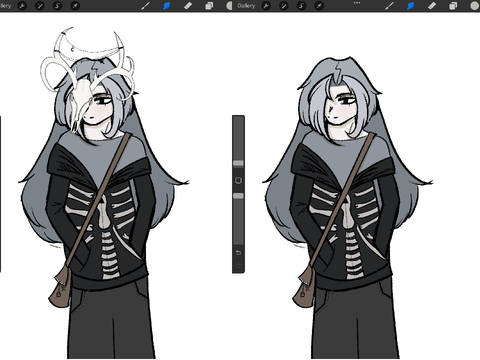Pick the Brush tool in left canvas toolbar
Viewport: 480px width, 360px height.
(x=145, y=6)
